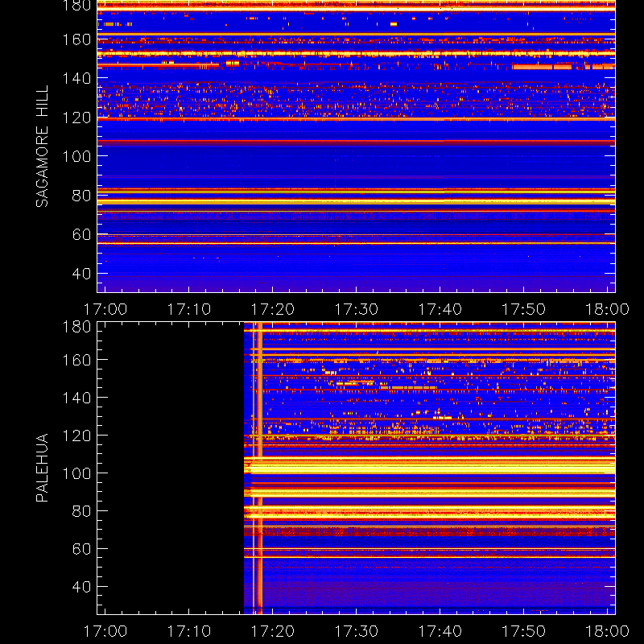
Task: Click the 17:50 time label under Sagamore Hill plot
Action: pos(524,309)
